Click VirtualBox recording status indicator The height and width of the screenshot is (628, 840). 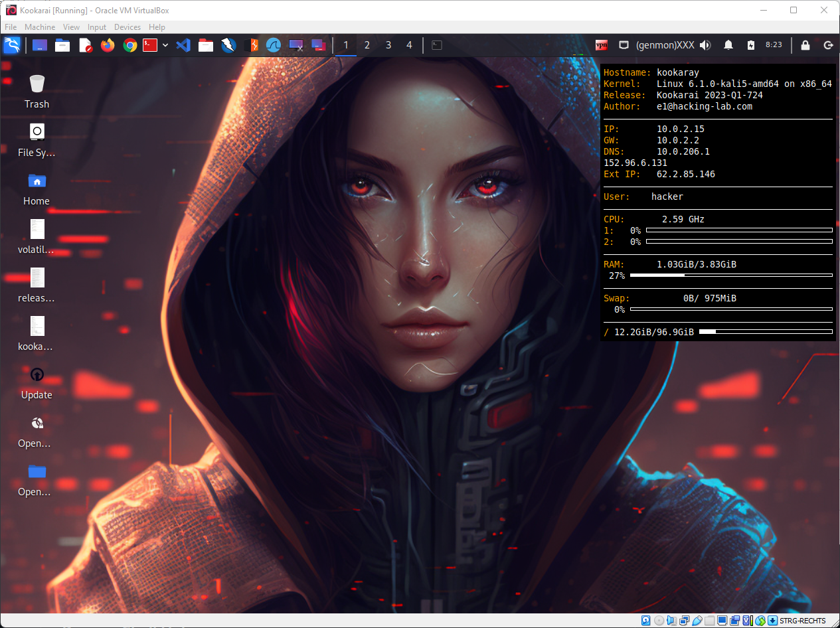735,621
